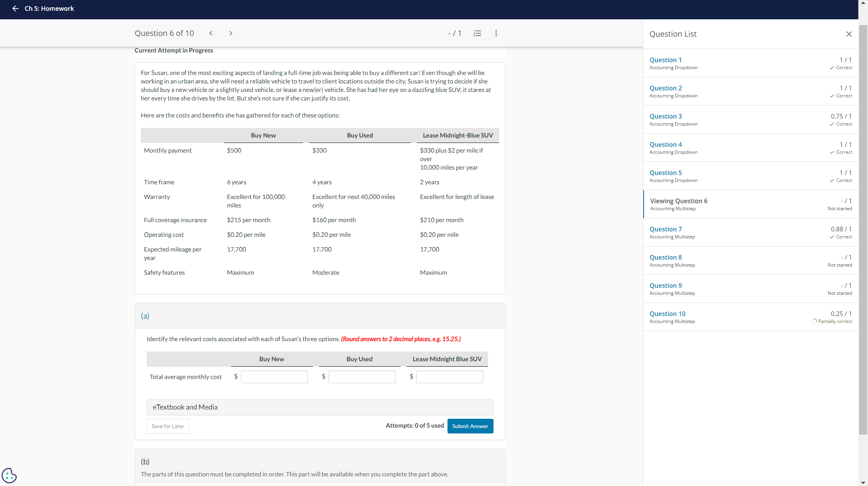Open Question 7 in the list
Viewport: 868px width, 486px height.
coord(665,229)
